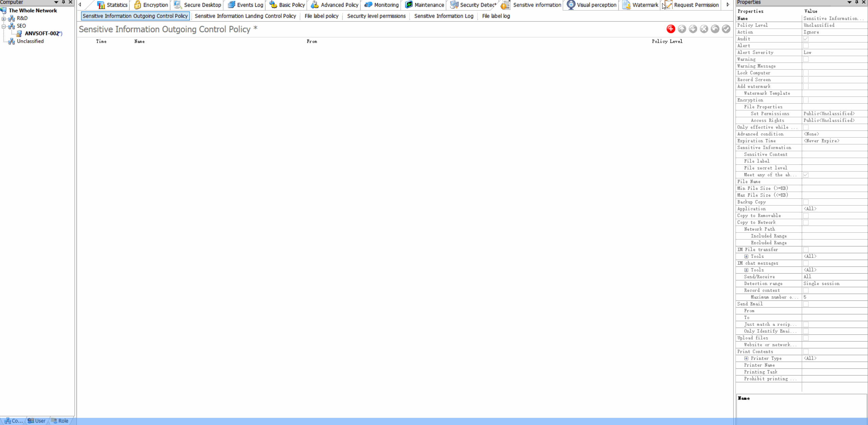Switch to Sensitive Information Landing Control Policy

(x=245, y=16)
